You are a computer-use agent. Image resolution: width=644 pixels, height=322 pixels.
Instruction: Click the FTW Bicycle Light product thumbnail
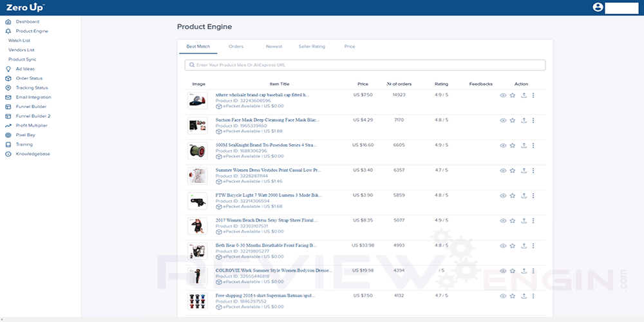point(198,201)
